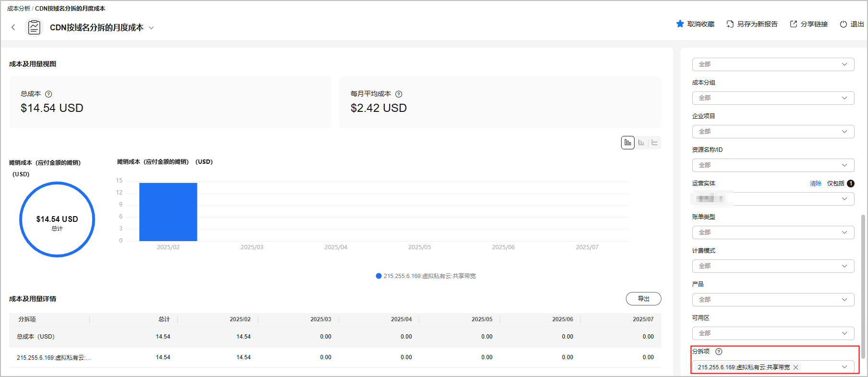This screenshot has height=377, width=868.
Task: Click the 运营实体 selected count badge
Action: [x=850, y=183]
